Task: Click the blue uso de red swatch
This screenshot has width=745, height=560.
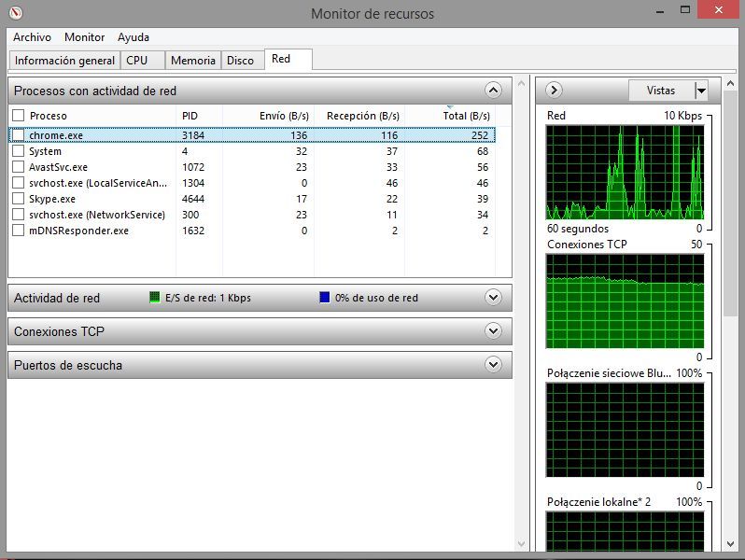Action: click(x=325, y=298)
